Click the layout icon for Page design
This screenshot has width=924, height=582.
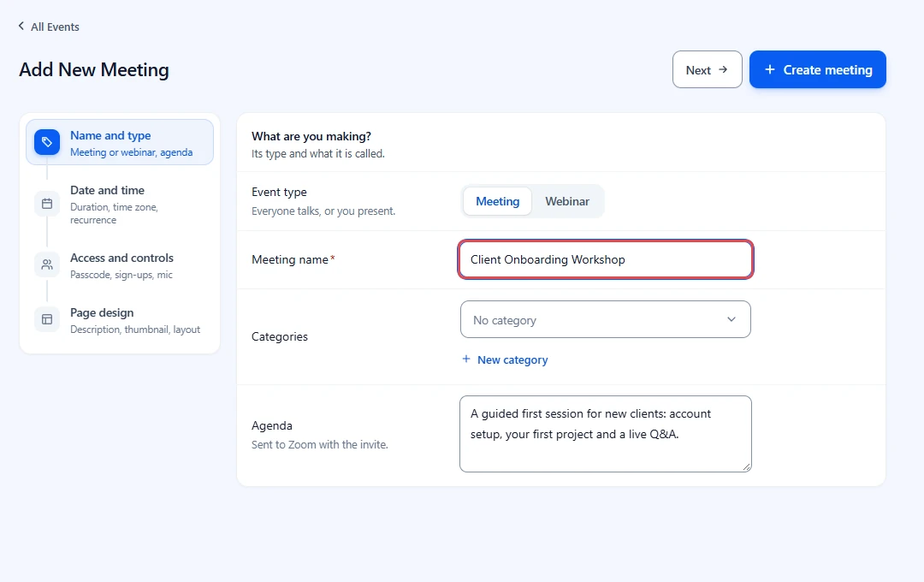pos(47,319)
